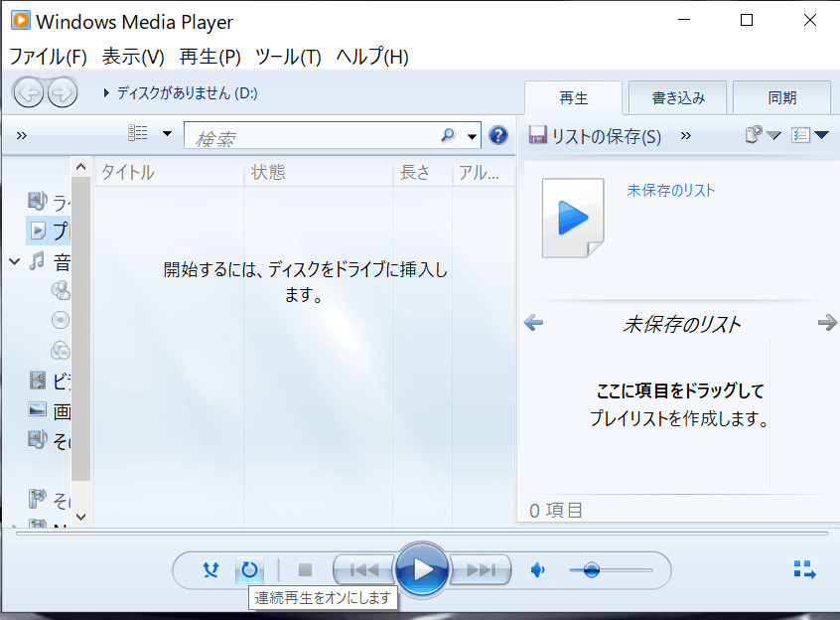Click the view options list icon
Screen dimensions: 840x620
coord(138,133)
